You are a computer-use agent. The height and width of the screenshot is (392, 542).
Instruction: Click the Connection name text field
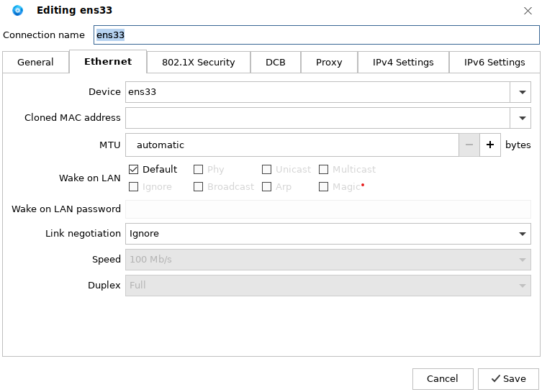pyautogui.click(x=317, y=35)
